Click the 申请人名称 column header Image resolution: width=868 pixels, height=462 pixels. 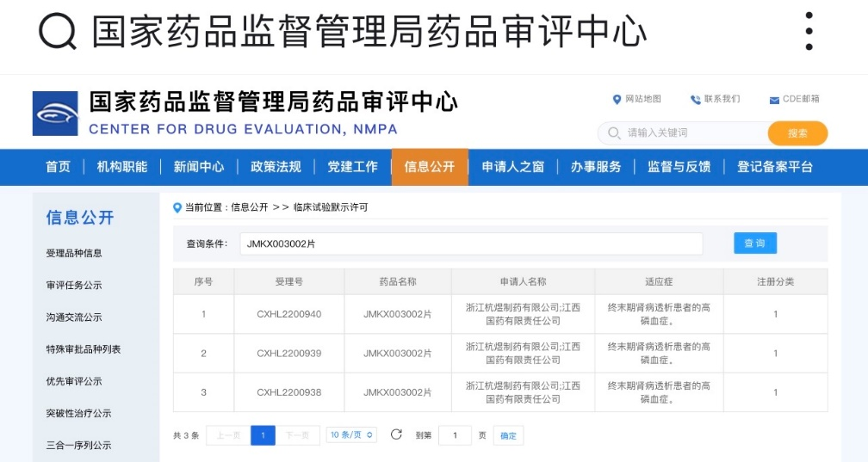(524, 281)
